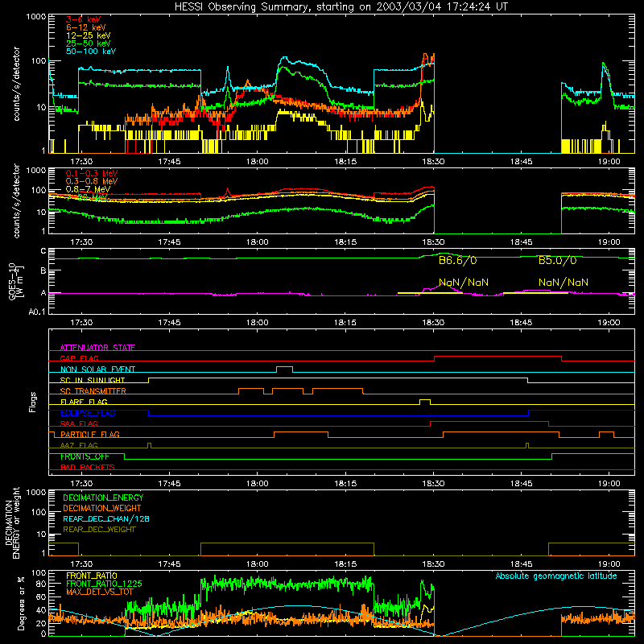The image size is (644, 644).
Task: Click the 18:00 tick label under top plot
Action: 258,162
